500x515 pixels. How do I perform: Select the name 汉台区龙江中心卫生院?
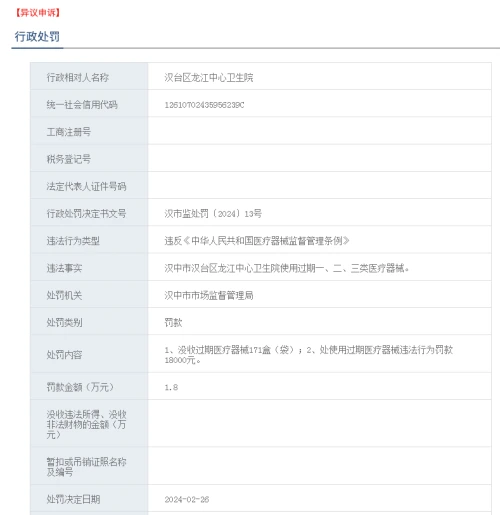pos(209,78)
